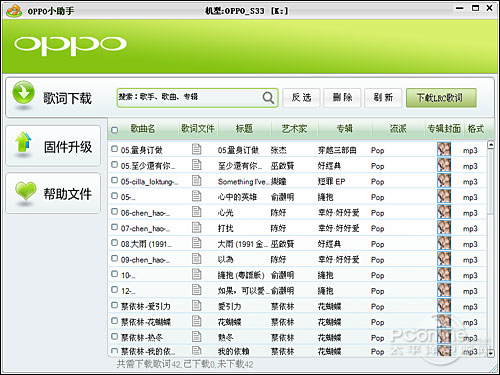Click lyrics file icon for row 12-
The height and width of the screenshot is (375, 500).
pos(197,290)
